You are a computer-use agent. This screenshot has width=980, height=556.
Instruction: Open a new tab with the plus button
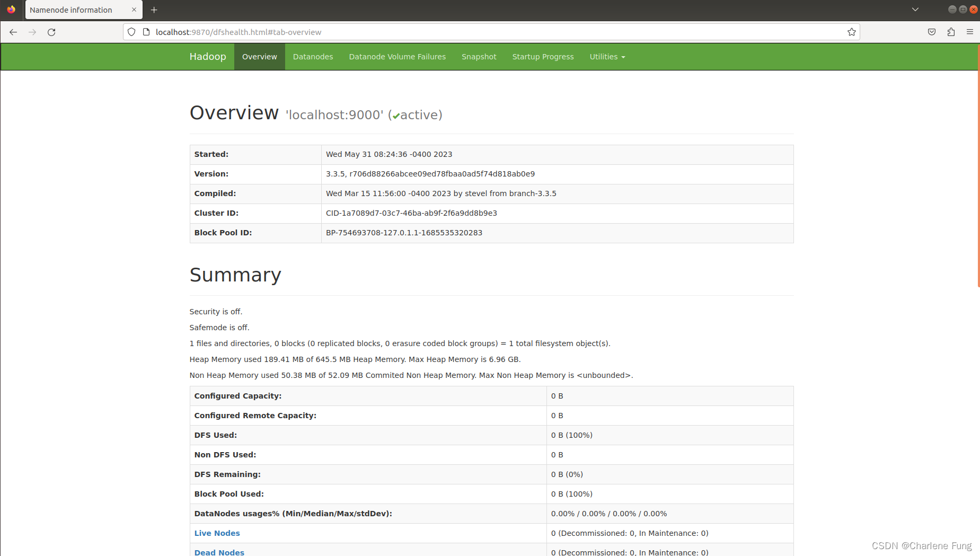tap(154, 10)
